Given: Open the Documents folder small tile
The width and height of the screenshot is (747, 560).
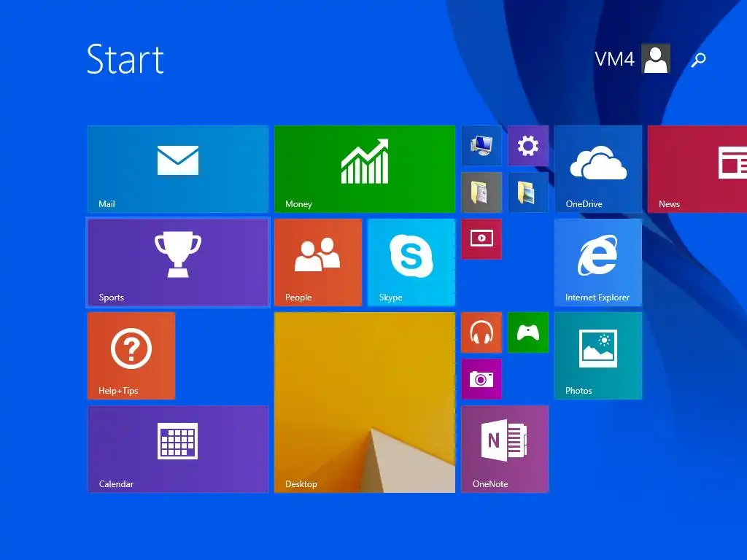Looking at the screenshot, I should [481, 192].
